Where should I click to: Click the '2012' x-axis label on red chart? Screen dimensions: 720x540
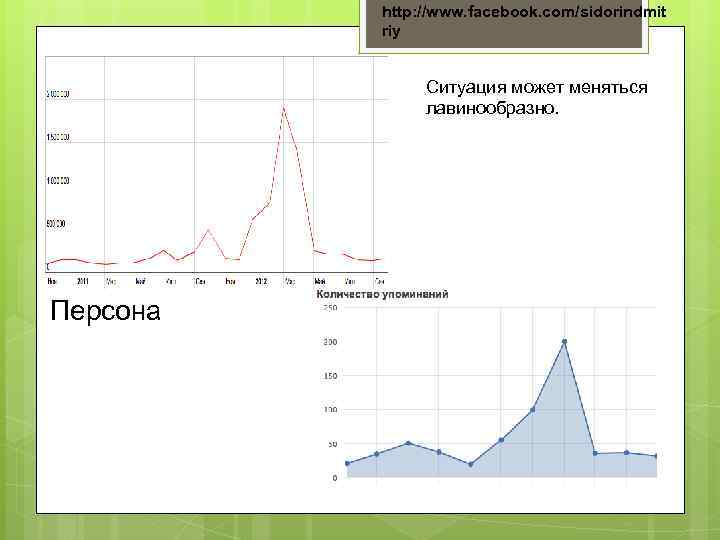(261, 281)
